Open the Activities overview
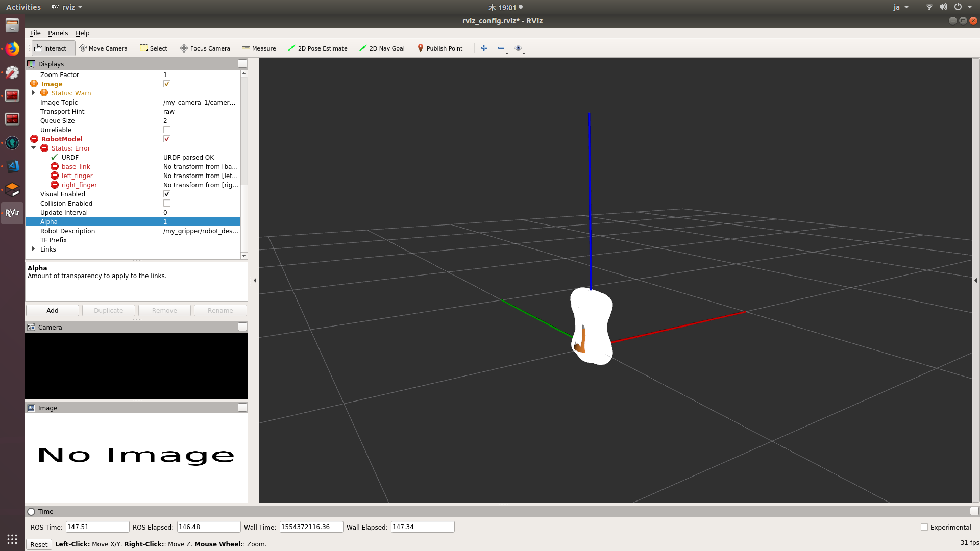This screenshot has height=551, width=980. pos(23,7)
